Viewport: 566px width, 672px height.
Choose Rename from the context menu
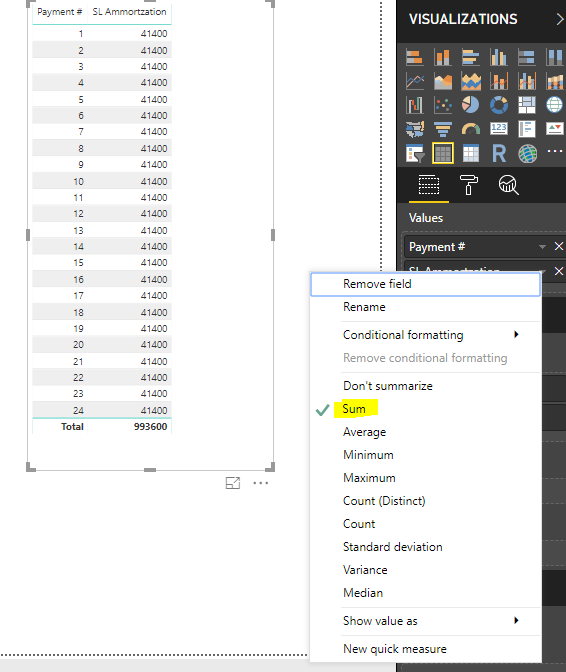[x=425, y=307]
